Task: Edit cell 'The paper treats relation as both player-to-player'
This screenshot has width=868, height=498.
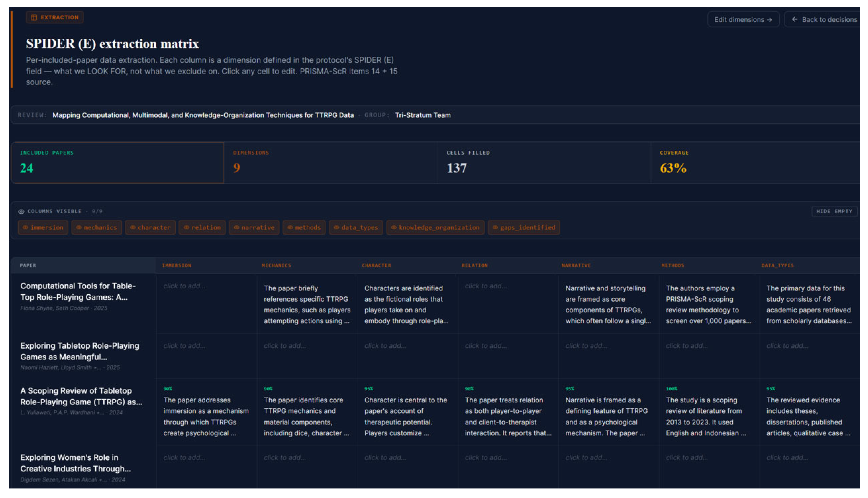Action: (x=508, y=417)
